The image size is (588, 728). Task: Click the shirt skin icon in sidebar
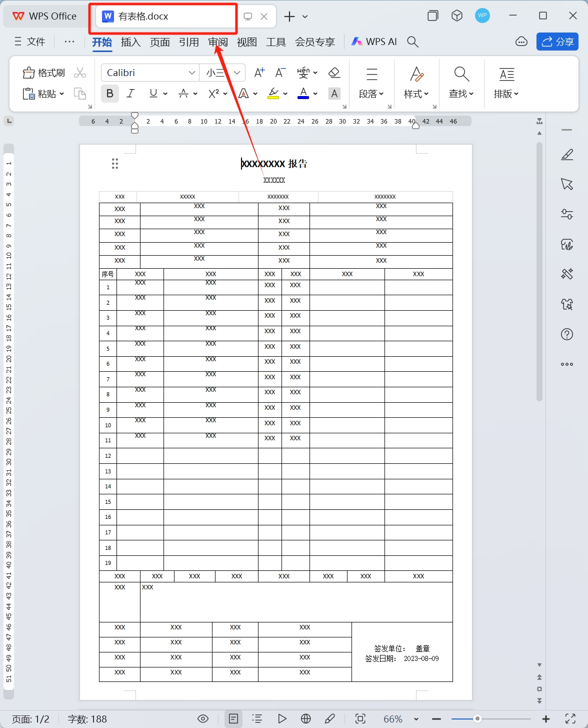567,304
